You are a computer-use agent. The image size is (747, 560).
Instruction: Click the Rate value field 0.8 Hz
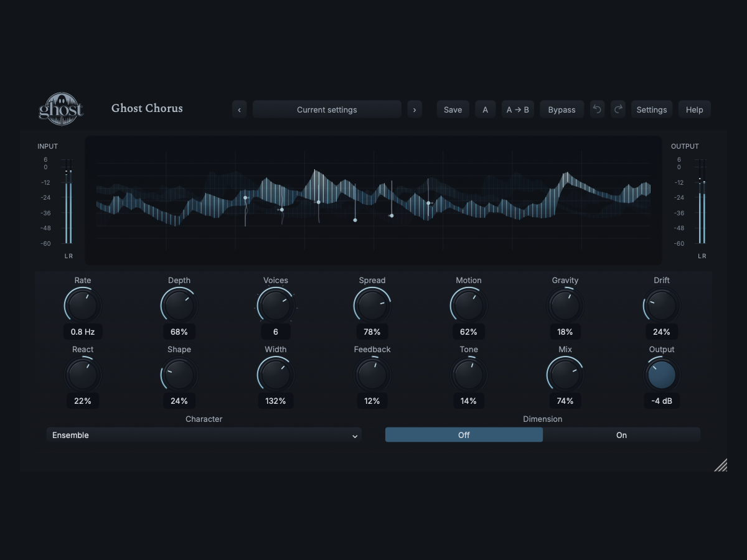click(82, 332)
